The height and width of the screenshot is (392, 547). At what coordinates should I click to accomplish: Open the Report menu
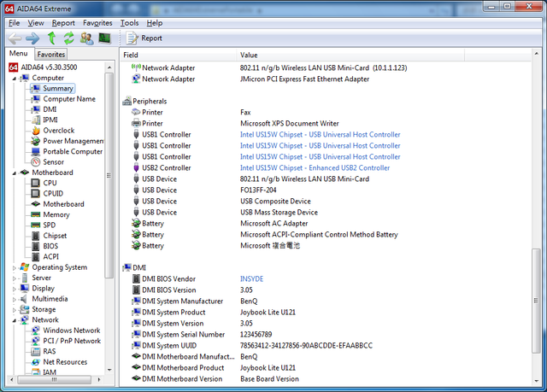coord(63,23)
